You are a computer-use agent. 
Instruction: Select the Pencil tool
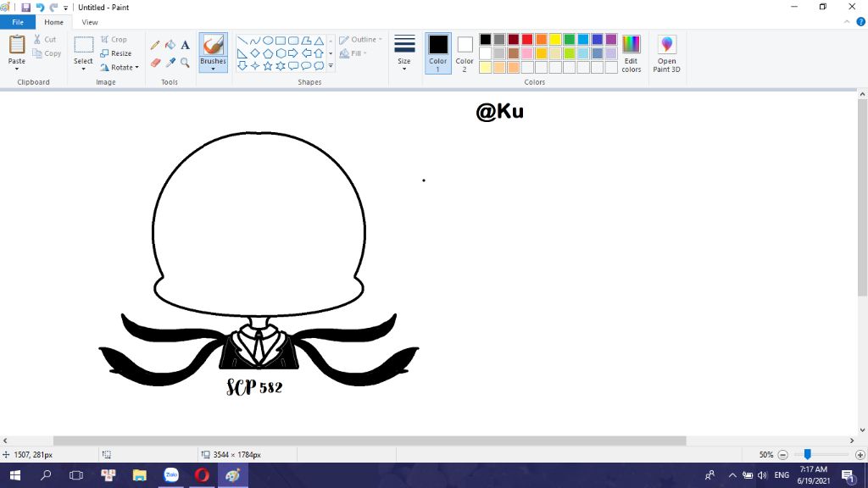coord(155,45)
